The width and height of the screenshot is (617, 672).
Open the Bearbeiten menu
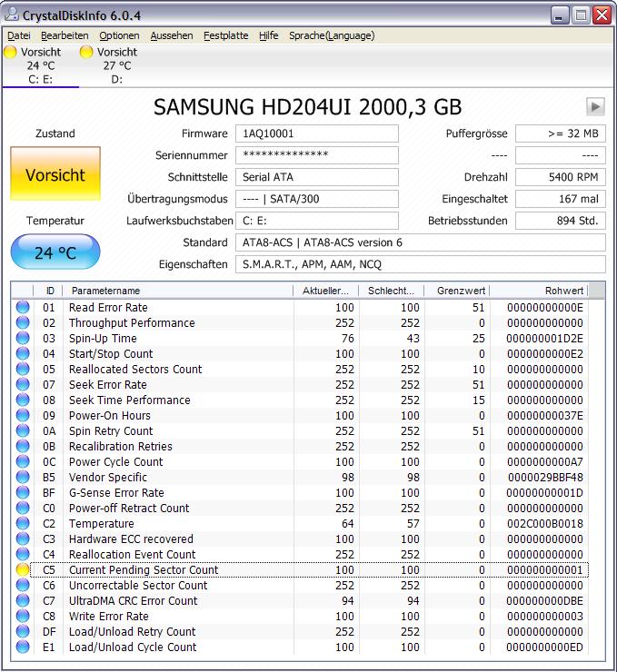pos(65,35)
